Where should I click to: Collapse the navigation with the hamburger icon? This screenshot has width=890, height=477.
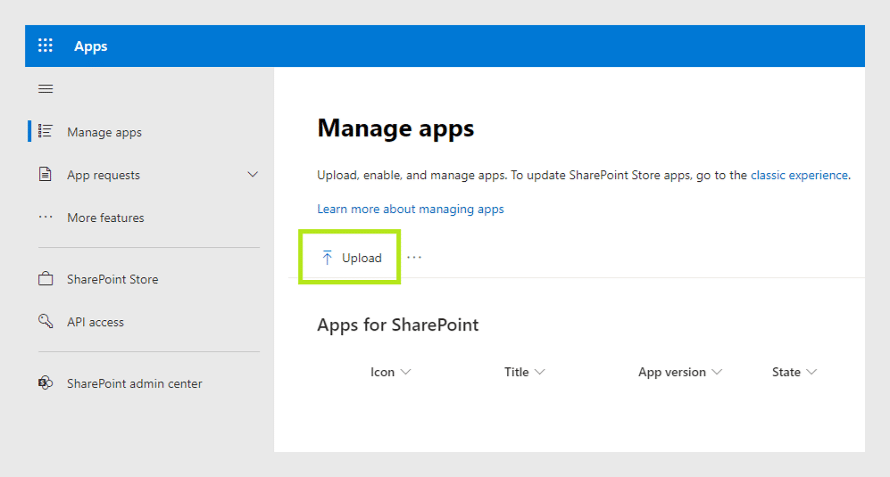coord(45,89)
